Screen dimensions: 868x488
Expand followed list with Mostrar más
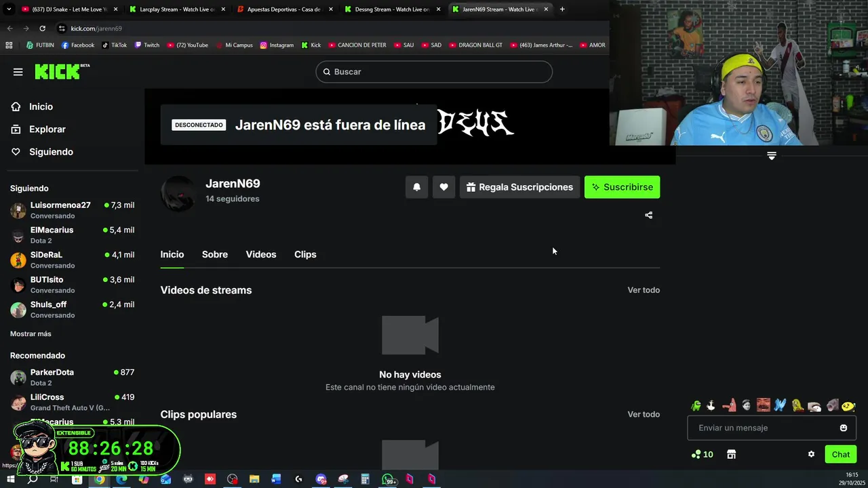coord(31,333)
